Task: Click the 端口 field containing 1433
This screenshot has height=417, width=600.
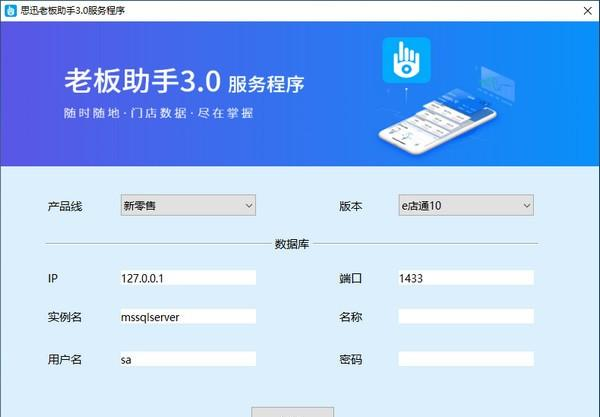Action: click(x=466, y=278)
